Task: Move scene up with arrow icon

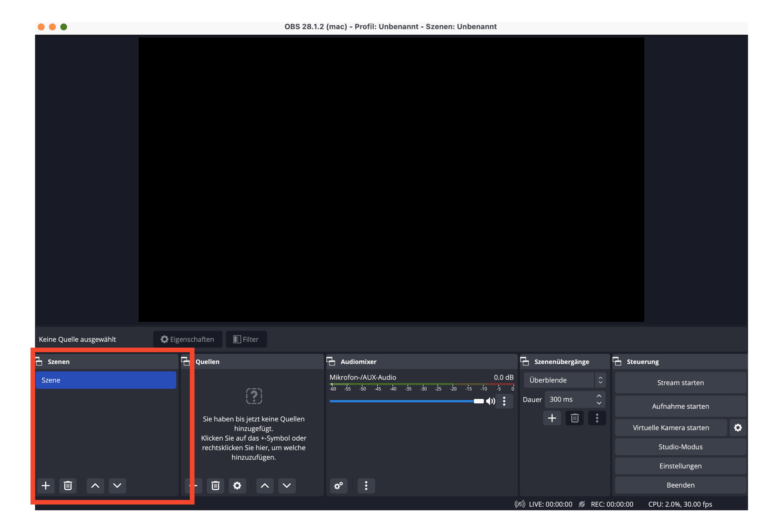Action: pyautogui.click(x=95, y=486)
